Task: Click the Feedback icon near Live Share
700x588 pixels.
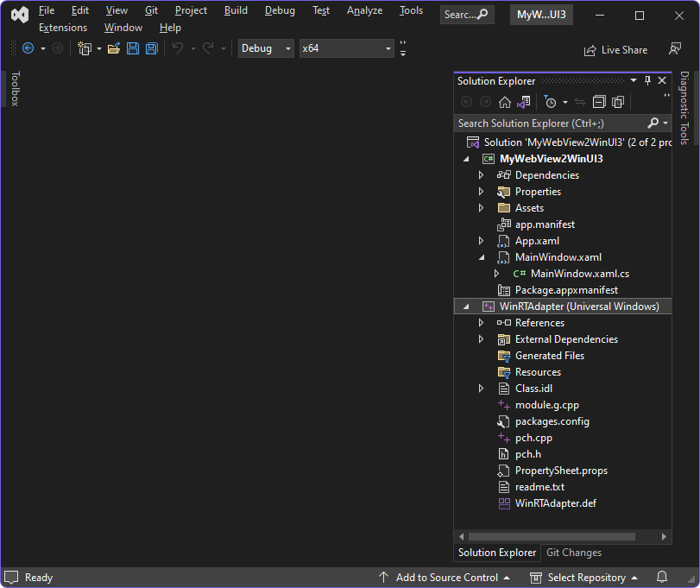Action: [676, 49]
